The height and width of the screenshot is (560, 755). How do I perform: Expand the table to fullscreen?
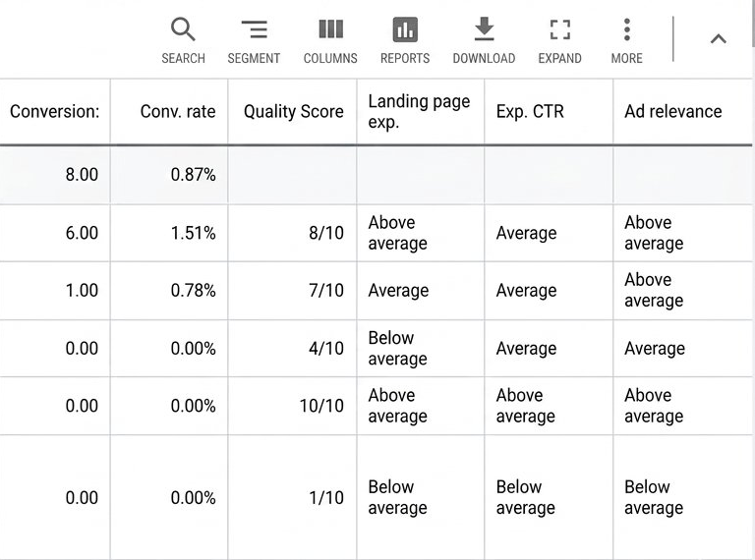pyautogui.click(x=559, y=40)
